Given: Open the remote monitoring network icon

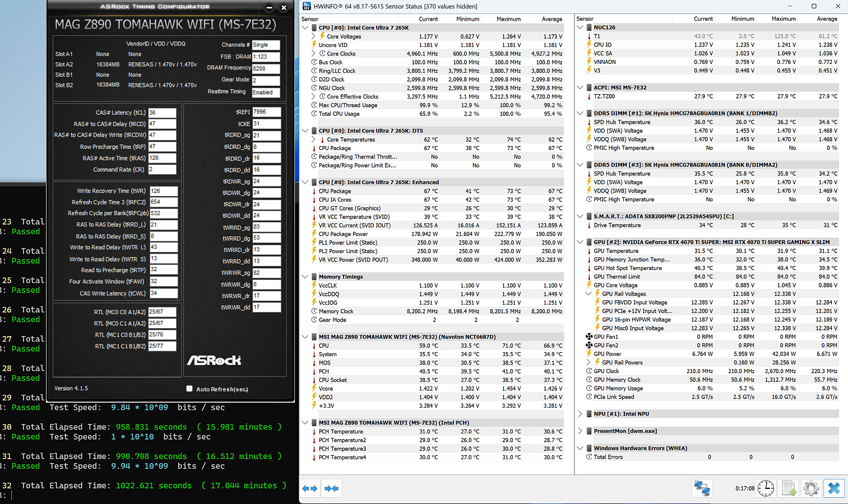Looking at the screenshot, I should pos(702,488).
